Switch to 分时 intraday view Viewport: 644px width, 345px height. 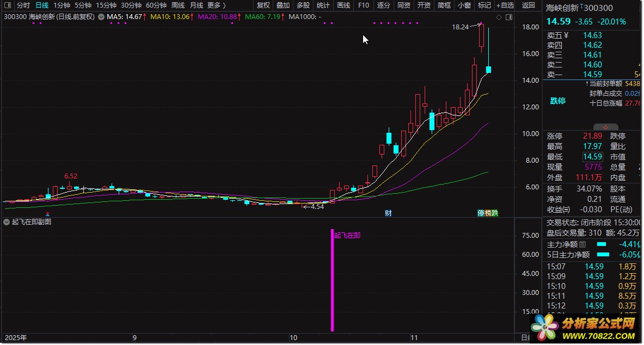[23, 5]
